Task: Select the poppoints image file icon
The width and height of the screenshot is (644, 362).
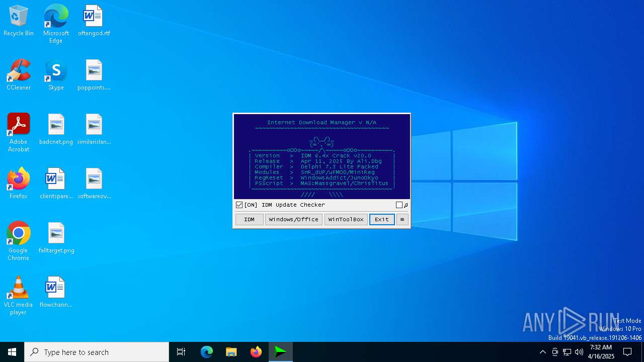Action: [94, 75]
